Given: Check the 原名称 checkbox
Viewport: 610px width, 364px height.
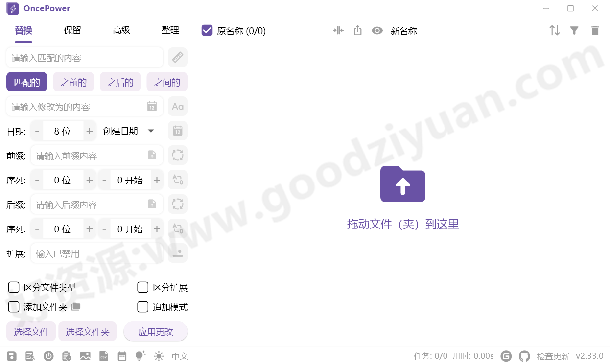Looking at the screenshot, I should tap(206, 30).
